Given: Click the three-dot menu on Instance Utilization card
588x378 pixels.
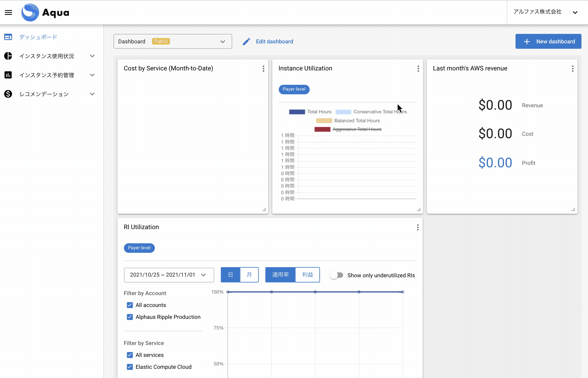Looking at the screenshot, I should point(418,69).
